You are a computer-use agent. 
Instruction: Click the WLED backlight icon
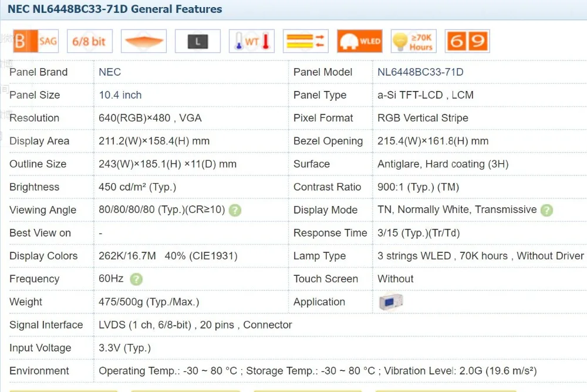359,41
